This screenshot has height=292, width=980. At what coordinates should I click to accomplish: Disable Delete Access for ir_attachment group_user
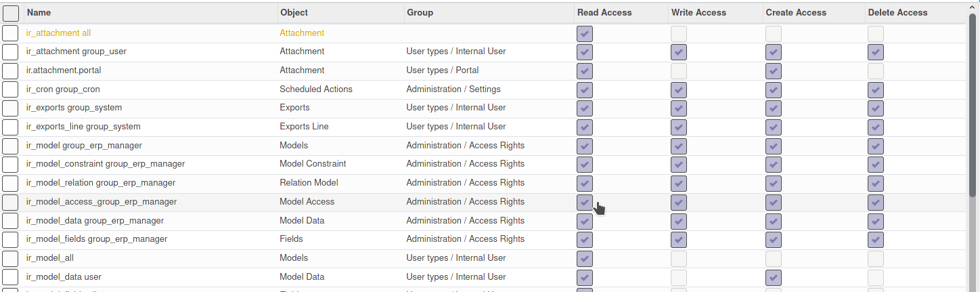pyautogui.click(x=876, y=52)
